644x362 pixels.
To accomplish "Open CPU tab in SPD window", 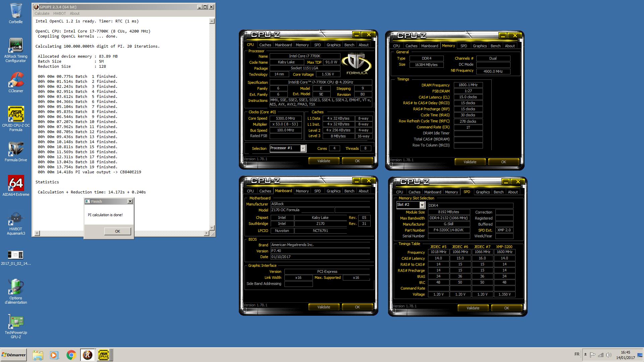I will (399, 192).
